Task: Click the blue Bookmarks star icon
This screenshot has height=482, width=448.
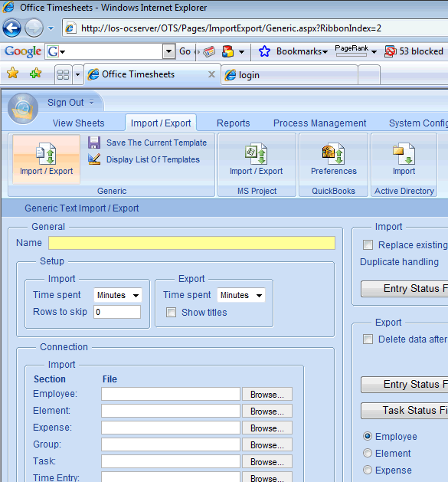Action: [x=264, y=51]
